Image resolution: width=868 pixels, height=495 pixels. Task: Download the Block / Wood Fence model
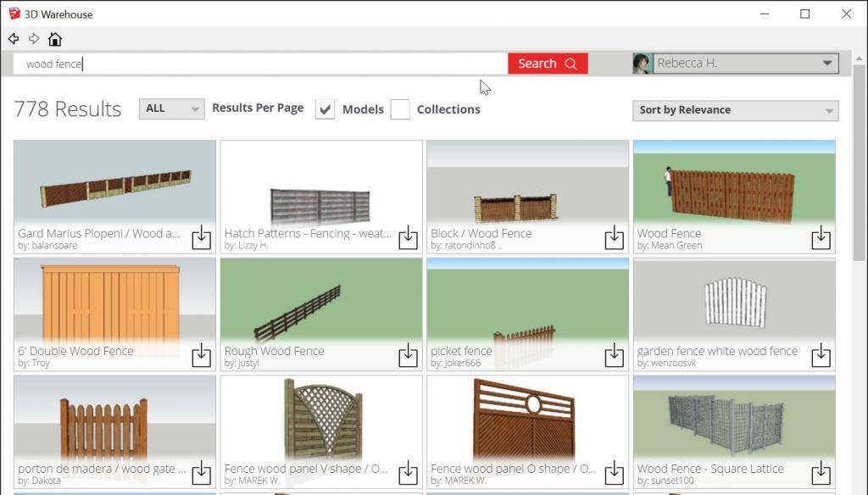[x=614, y=238]
